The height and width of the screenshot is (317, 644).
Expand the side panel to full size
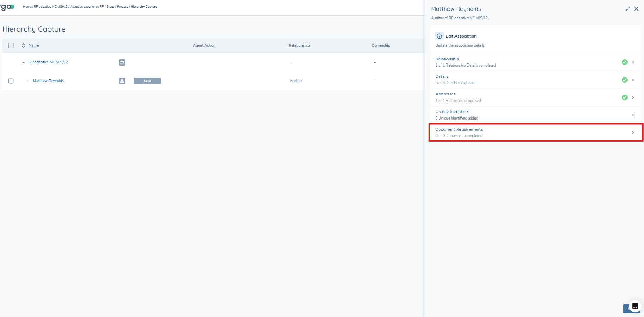(x=628, y=9)
